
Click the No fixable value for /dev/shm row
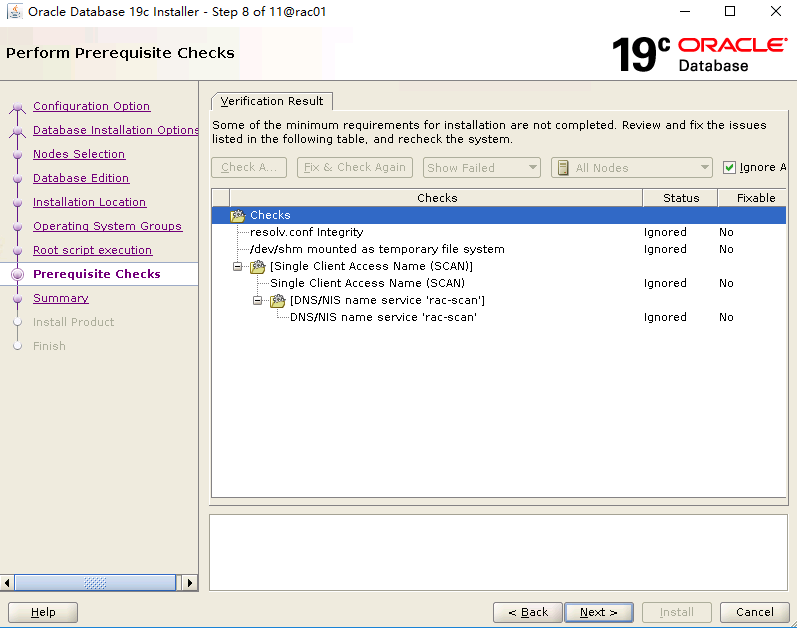pos(726,249)
